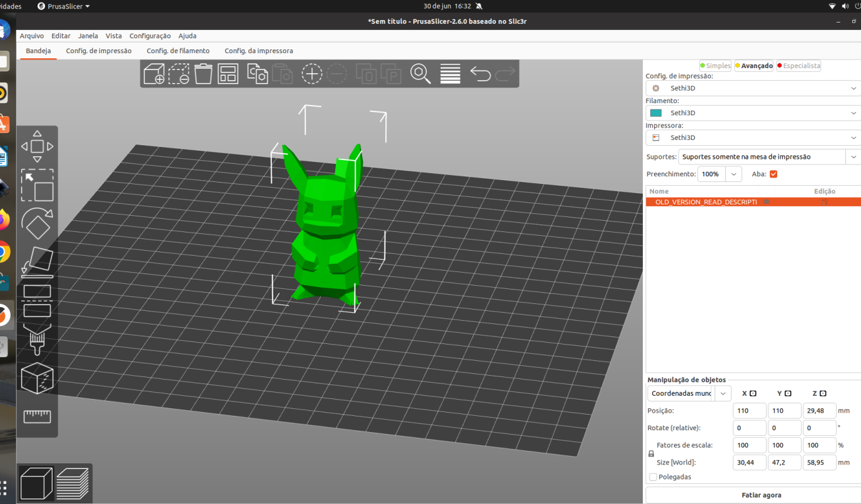Image resolution: width=861 pixels, height=504 pixels.
Task: Open the PrusaSlicer app menu in top bar
Action: (x=64, y=6)
